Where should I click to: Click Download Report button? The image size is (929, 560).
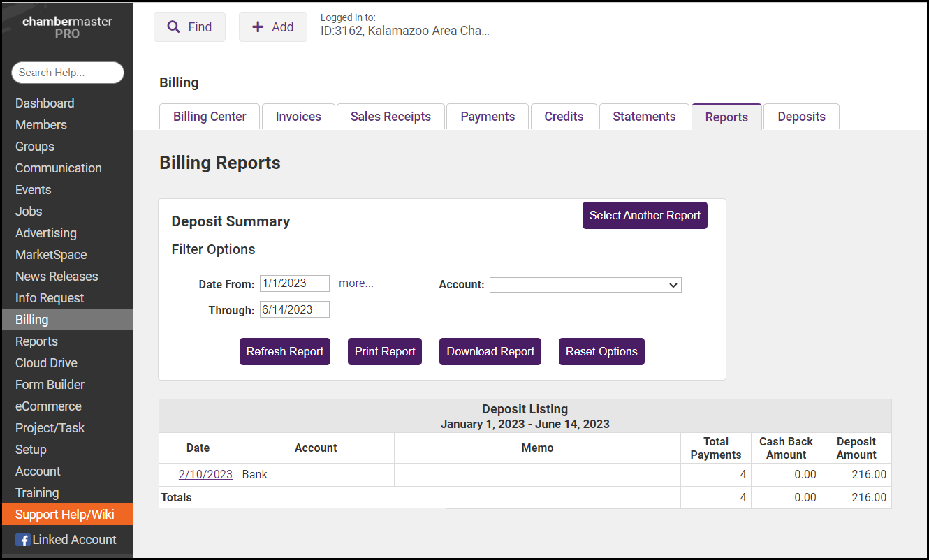pos(490,352)
